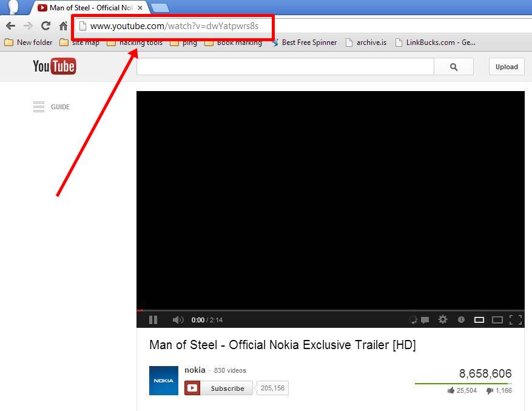Open the Best Free Spinner bookmark
This screenshot has height=411, width=532.
(304, 42)
